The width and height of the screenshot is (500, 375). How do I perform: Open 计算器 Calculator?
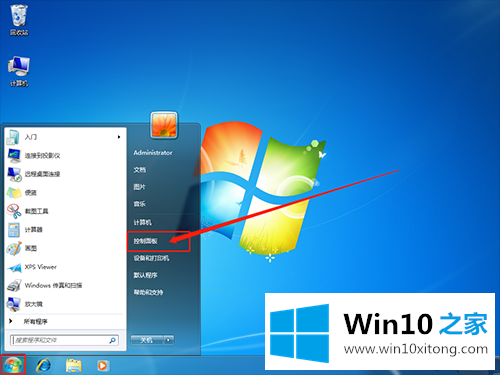[x=65, y=230]
